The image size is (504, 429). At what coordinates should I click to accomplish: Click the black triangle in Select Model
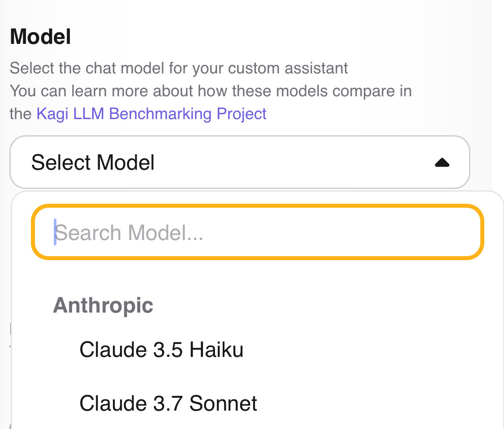[442, 163]
